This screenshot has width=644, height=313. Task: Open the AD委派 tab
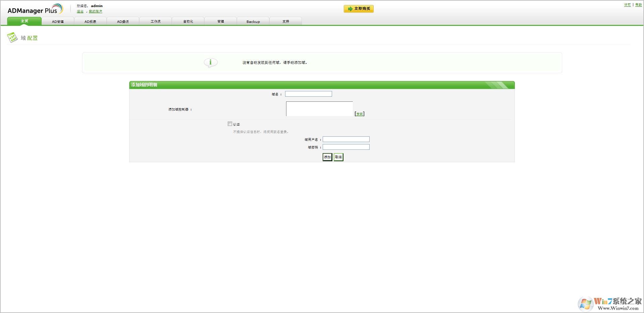coord(123,21)
